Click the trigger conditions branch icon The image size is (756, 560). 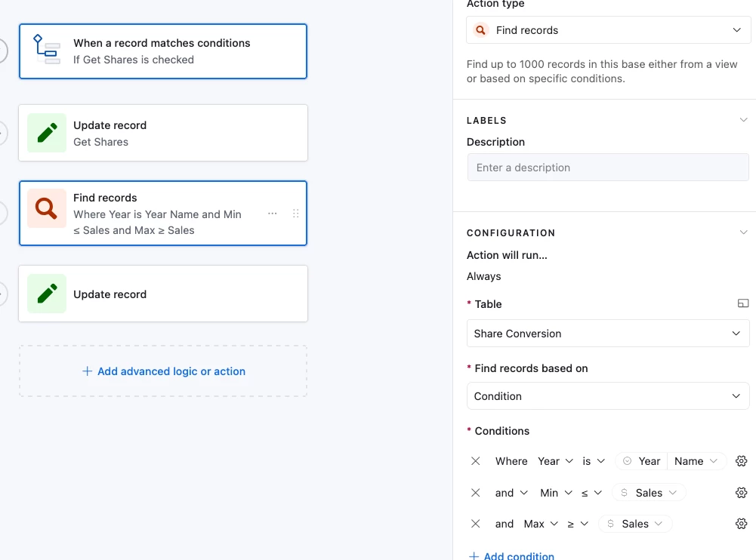tap(47, 50)
